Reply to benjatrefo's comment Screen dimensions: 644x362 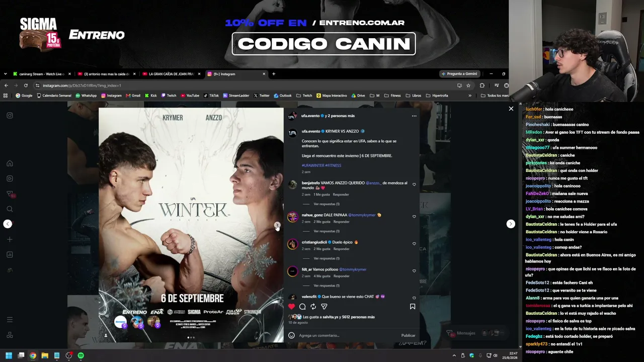pyautogui.click(x=341, y=195)
